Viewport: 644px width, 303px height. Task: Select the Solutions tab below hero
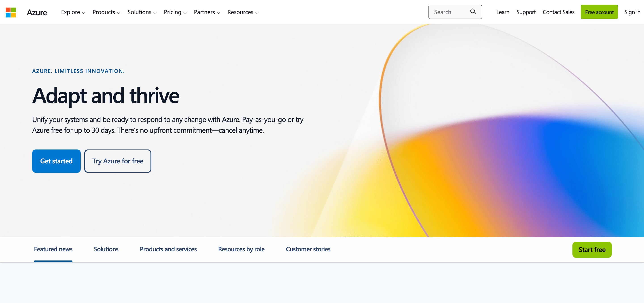click(106, 250)
